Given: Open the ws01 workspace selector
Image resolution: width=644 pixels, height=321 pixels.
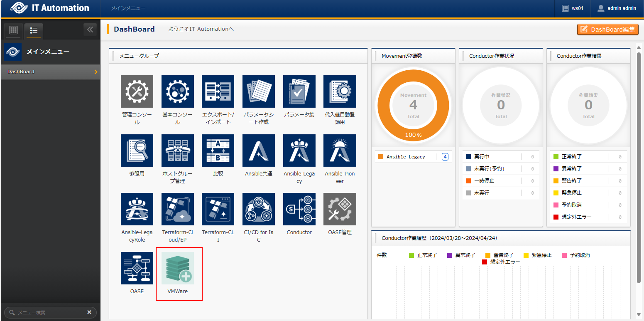Looking at the screenshot, I should (572, 8).
